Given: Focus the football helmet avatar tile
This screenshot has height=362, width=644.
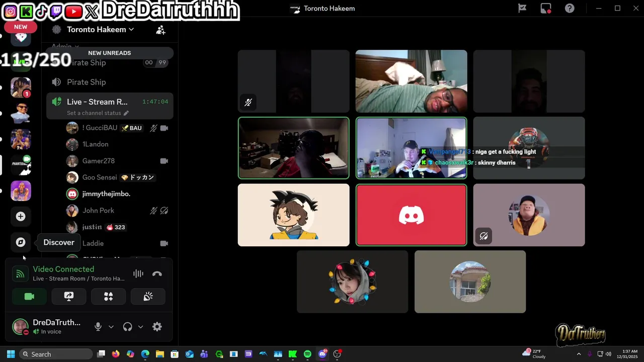Looking at the screenshot, I should (529, 148).
